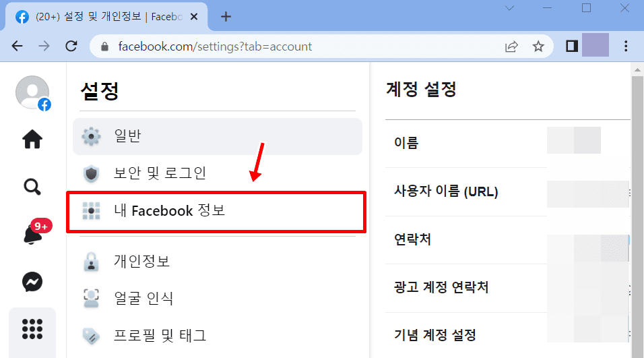Select the Facebook 설정 및 개인정보 tab
Image resolution: width=644 pixels, height=358 pixels.
(x=106, y=17)
